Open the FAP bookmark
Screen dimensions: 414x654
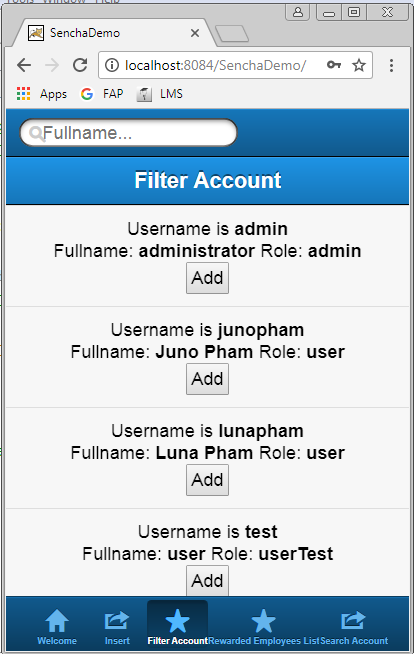coord(102,94)
